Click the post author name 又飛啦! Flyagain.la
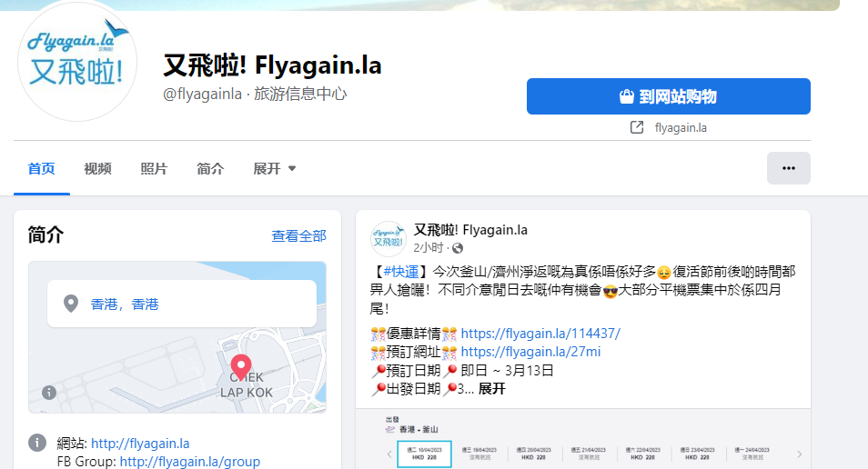868x469 pixels. 470,230
